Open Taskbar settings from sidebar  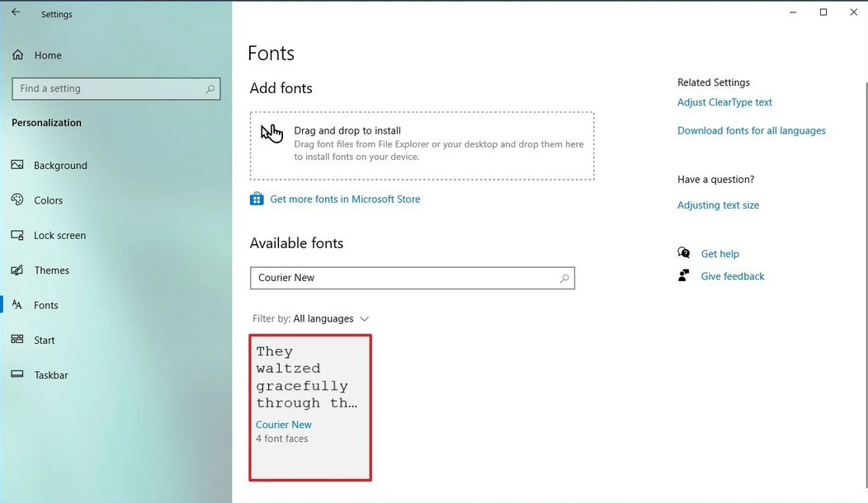click(x=50, y=375)
